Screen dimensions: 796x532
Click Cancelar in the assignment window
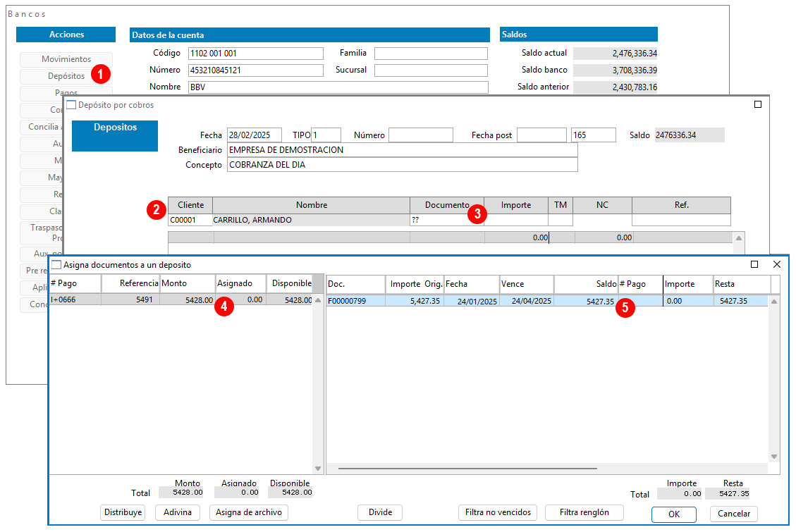click(733, 514)
